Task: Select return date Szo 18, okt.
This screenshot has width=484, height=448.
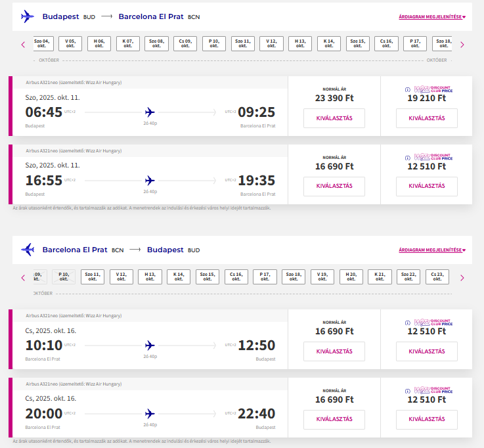Action: point(294,277)
